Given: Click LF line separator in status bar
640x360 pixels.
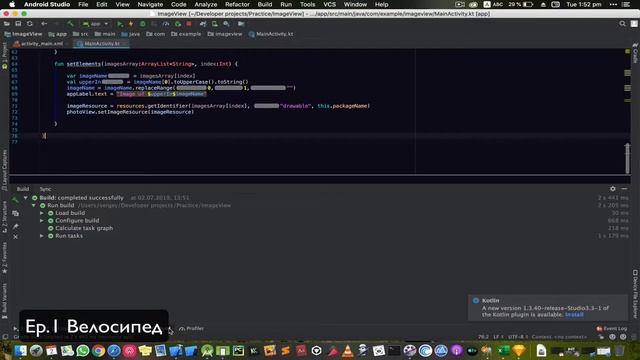Looking at the screenshot, I should click(498, 337).
